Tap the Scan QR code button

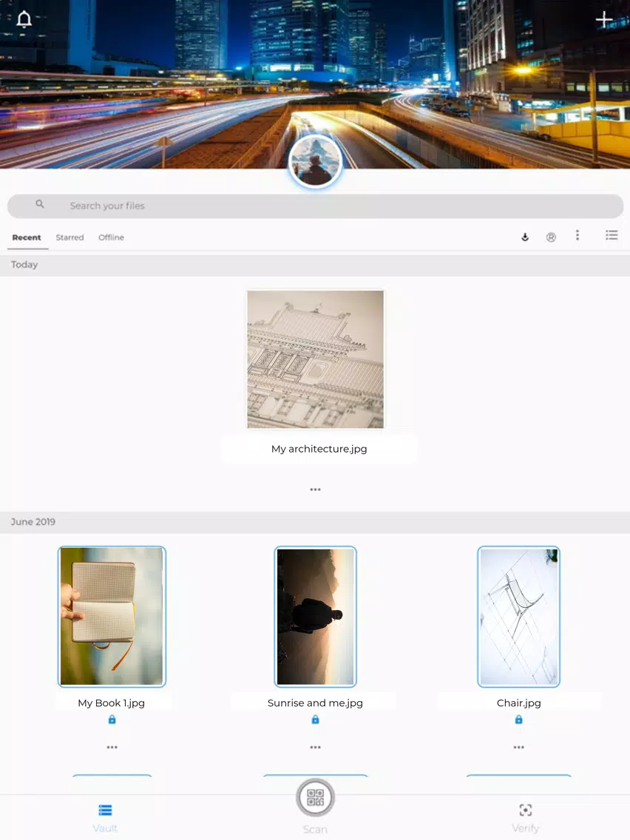tap(316, 798)
